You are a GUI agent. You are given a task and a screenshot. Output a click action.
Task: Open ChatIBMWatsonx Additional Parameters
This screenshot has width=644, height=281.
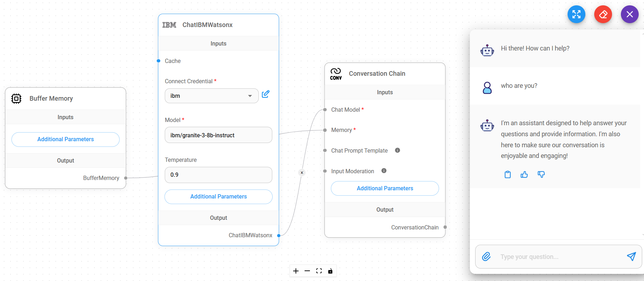tap(218, 197)
